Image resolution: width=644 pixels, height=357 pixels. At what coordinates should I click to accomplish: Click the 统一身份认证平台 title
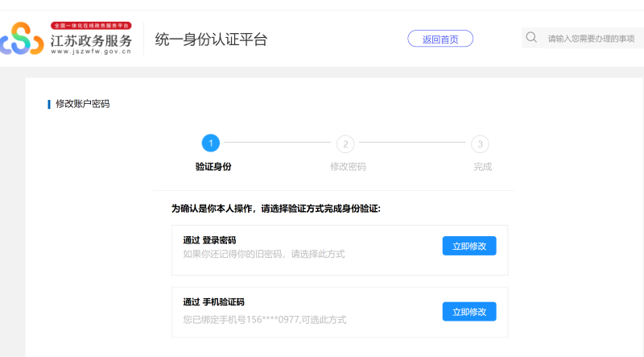[211, 39]
